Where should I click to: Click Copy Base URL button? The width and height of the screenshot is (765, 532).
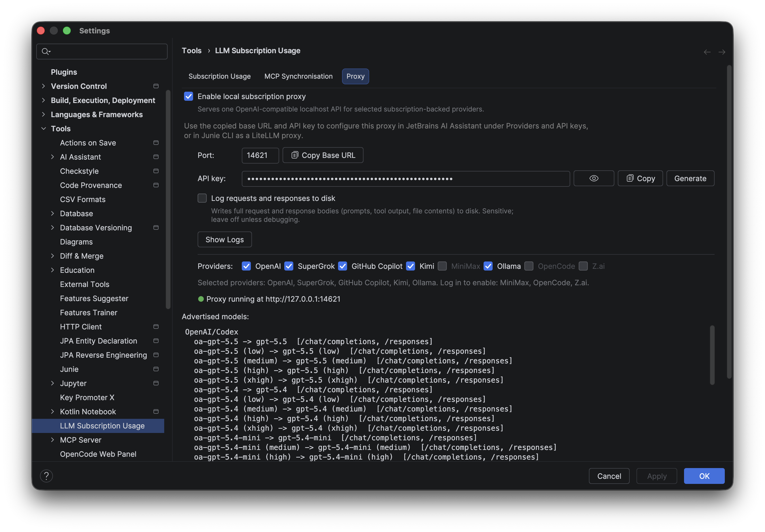click(323, 155)
